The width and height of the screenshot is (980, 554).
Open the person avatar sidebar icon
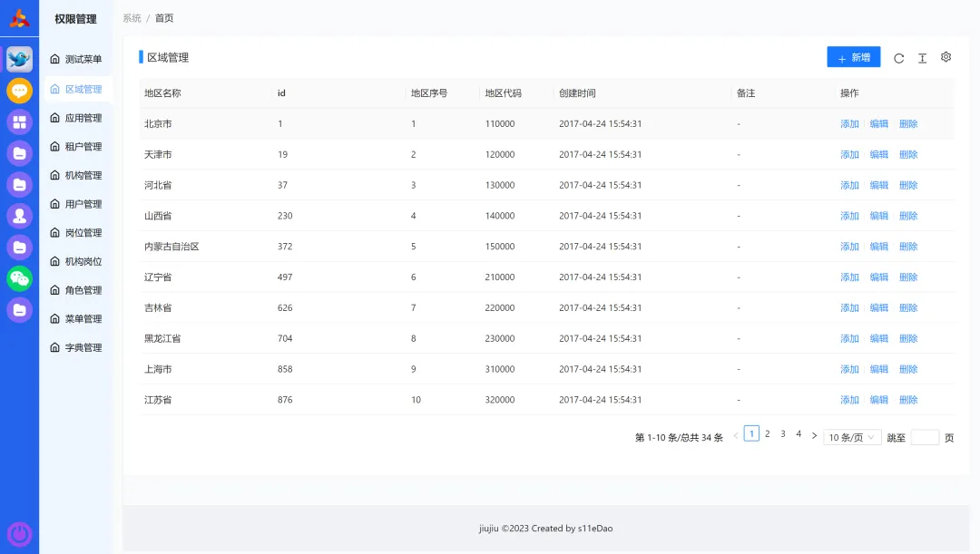coord(19,216)
